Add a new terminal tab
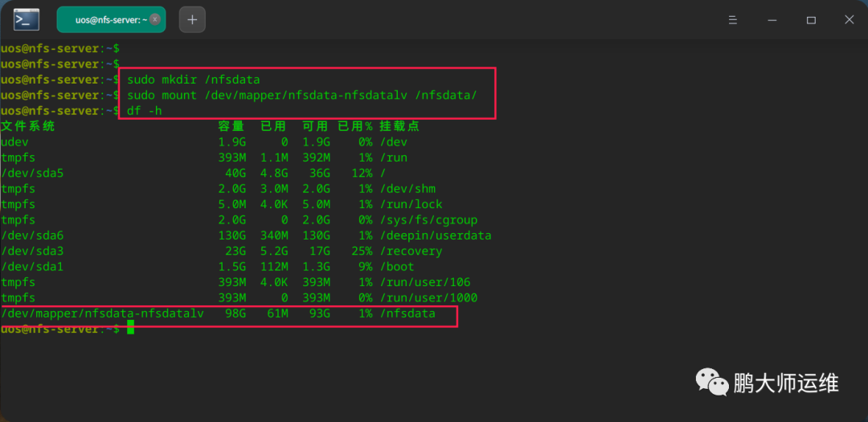The image size is (868, 422). coord(192,20)
